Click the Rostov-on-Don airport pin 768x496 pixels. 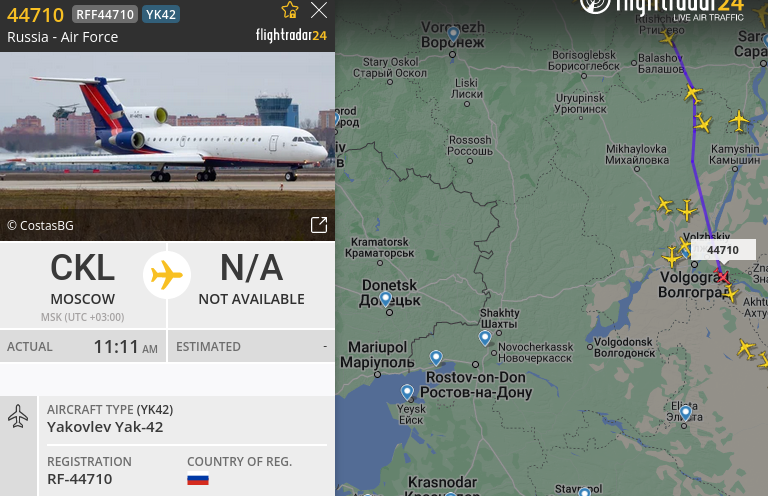pos(436,357)
